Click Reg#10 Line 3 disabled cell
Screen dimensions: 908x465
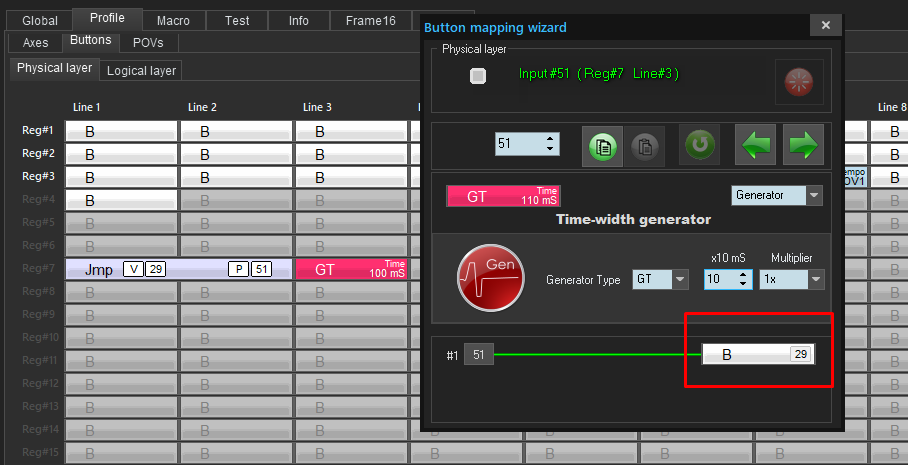click(352, 338)
